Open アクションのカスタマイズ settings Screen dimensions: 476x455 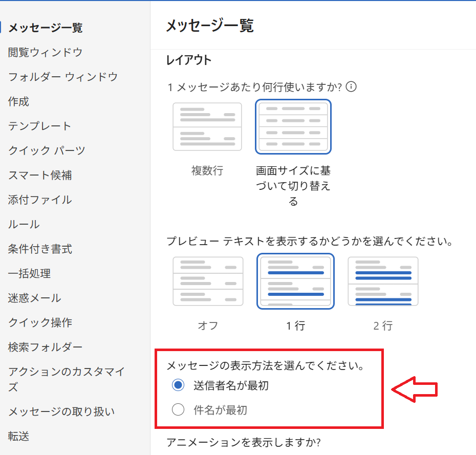pyautogui.click(x=67, y=379)
